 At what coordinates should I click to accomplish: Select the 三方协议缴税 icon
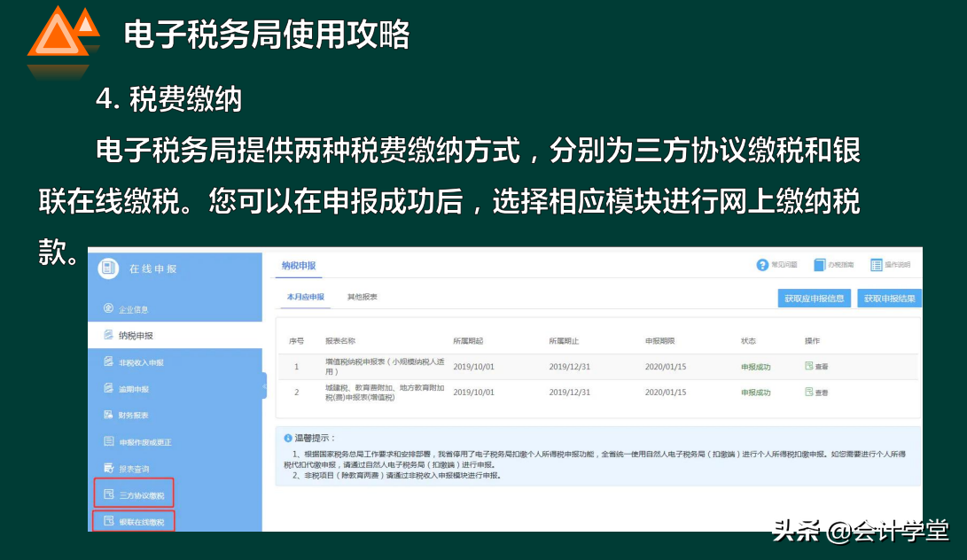click(108, 493)
